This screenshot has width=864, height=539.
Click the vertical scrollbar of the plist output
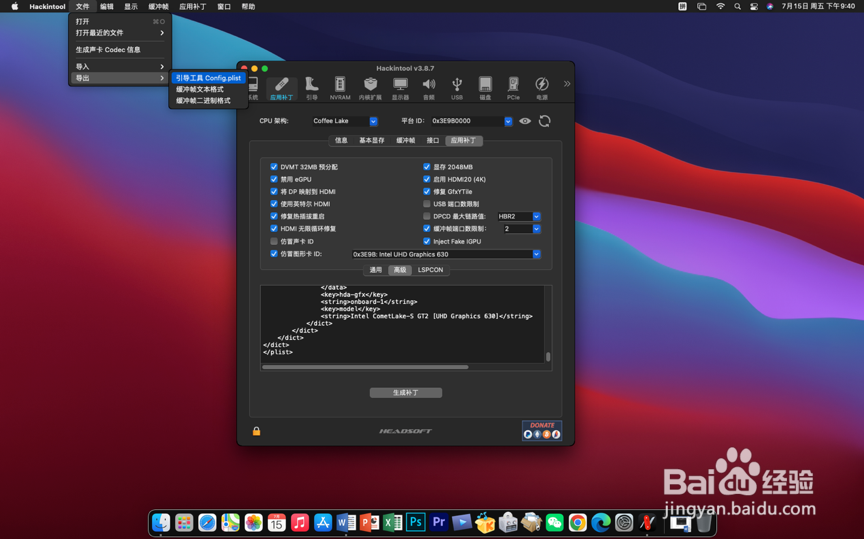548,357
